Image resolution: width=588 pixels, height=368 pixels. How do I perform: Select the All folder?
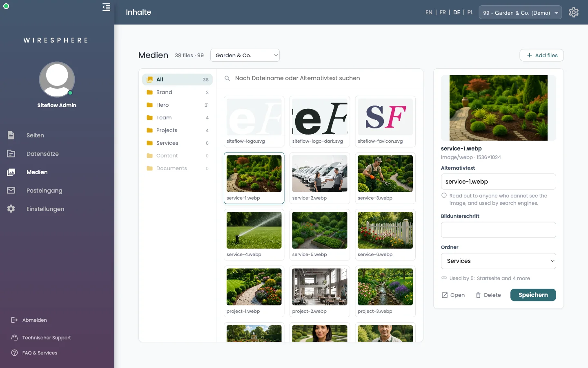pos(177,79)
